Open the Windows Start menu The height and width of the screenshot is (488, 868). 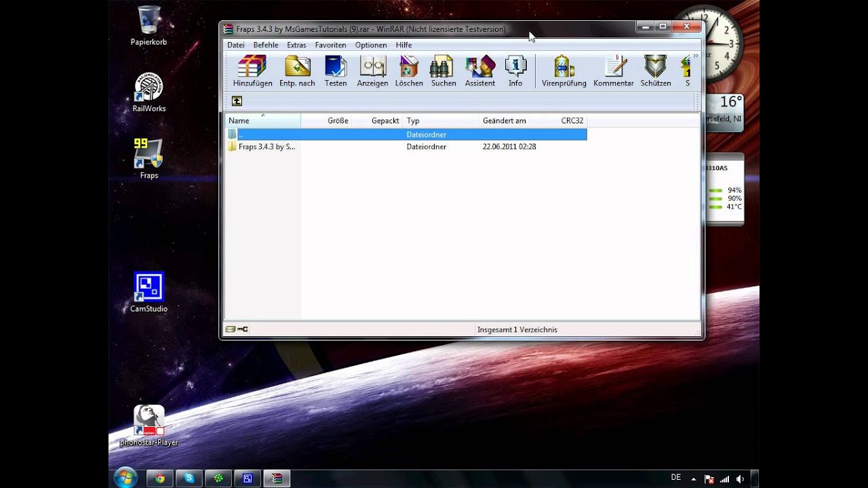tap(125, 478)
